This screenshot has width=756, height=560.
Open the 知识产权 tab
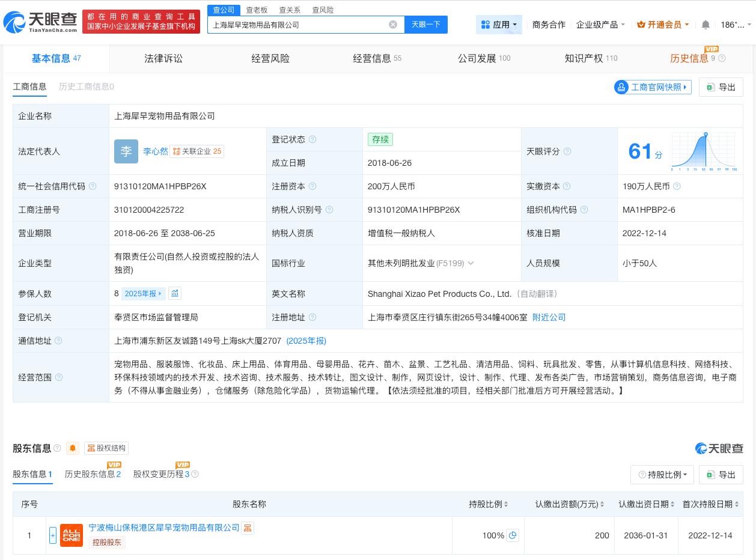coord(591,58)
